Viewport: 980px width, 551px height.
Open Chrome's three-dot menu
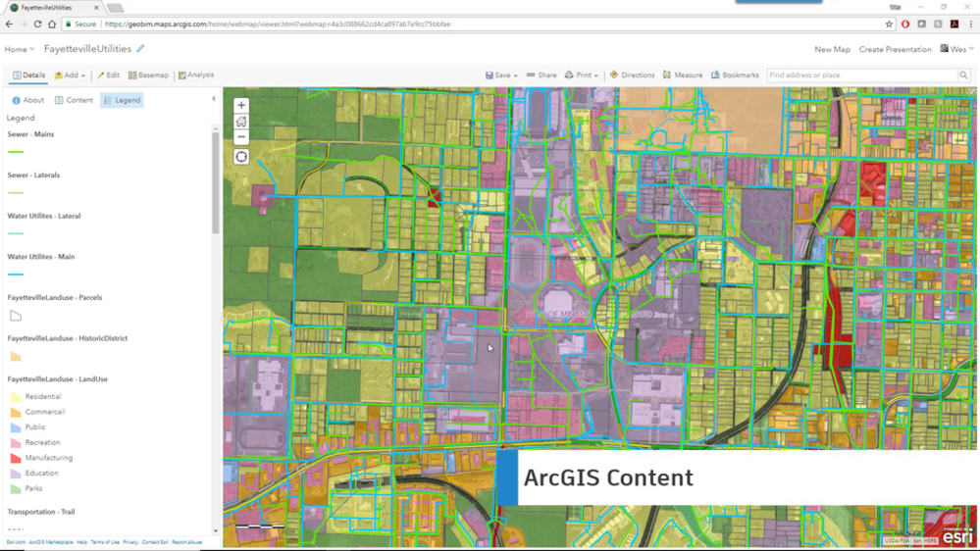pyautogui.click(x=970, y=24)
